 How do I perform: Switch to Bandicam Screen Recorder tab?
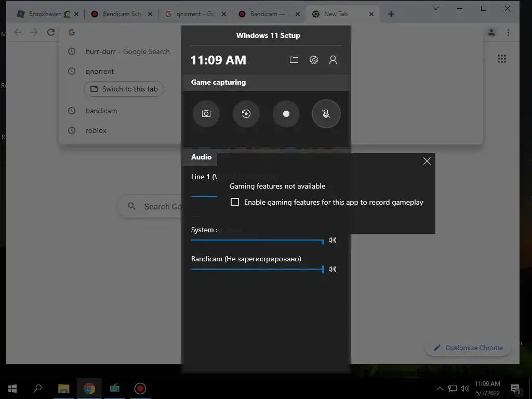[122, 14]
